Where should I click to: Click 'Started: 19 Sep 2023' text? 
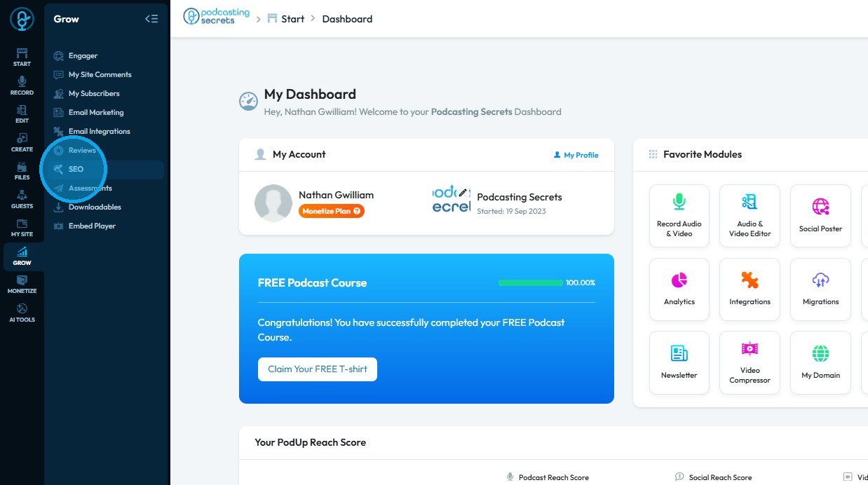[x=511, y=211]
